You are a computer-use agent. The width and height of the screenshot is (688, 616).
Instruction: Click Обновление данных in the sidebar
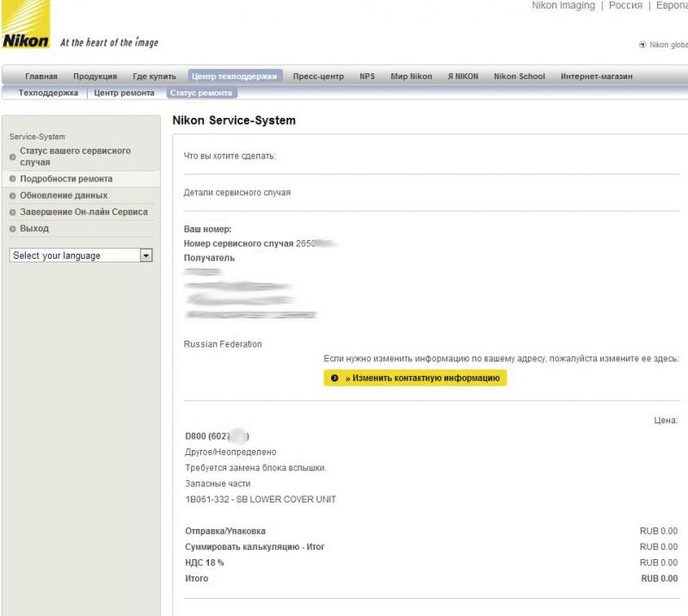pyautogui.click(x=64, y=195)
